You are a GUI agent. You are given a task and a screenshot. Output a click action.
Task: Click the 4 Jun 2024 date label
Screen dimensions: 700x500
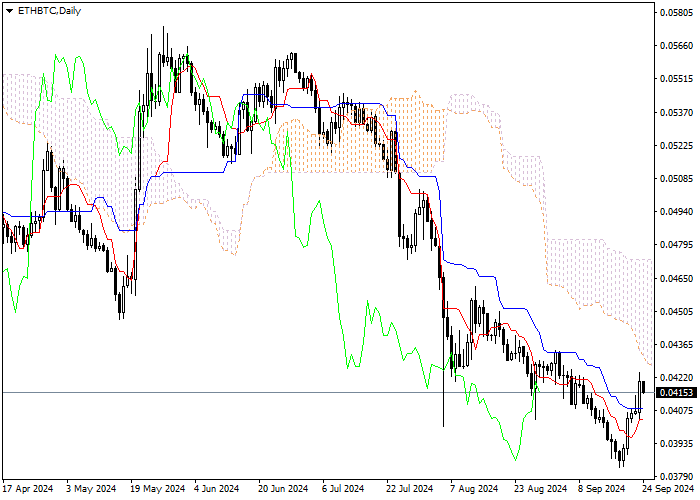[x=219, y=489]
